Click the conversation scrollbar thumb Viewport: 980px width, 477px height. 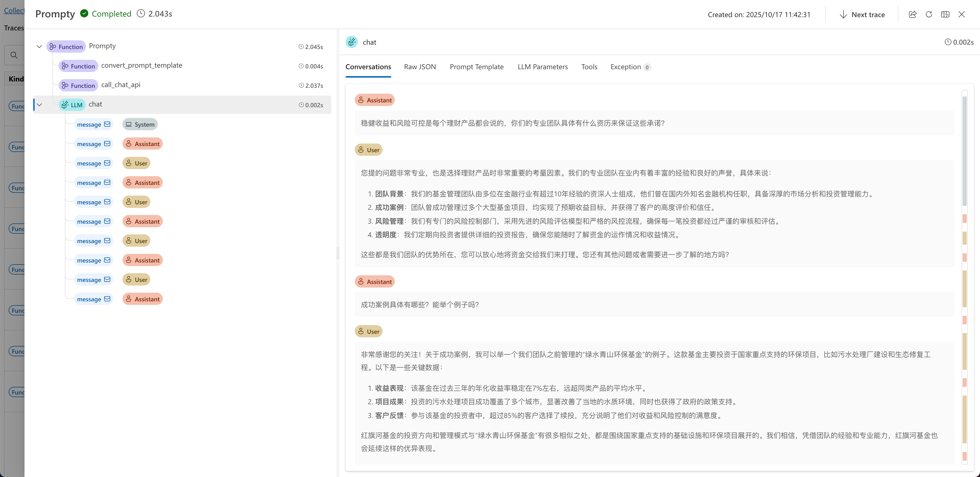click(x=964, y=151)
